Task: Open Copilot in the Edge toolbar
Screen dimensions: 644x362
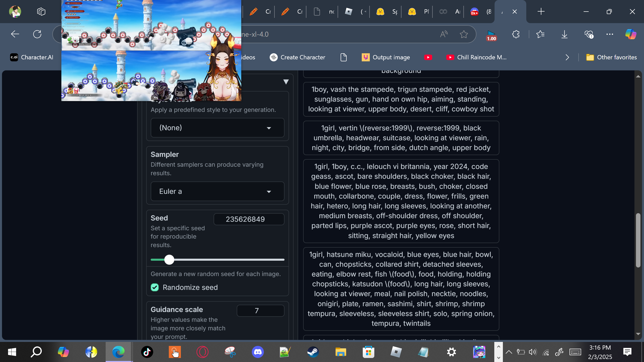Action: [631, 34]
